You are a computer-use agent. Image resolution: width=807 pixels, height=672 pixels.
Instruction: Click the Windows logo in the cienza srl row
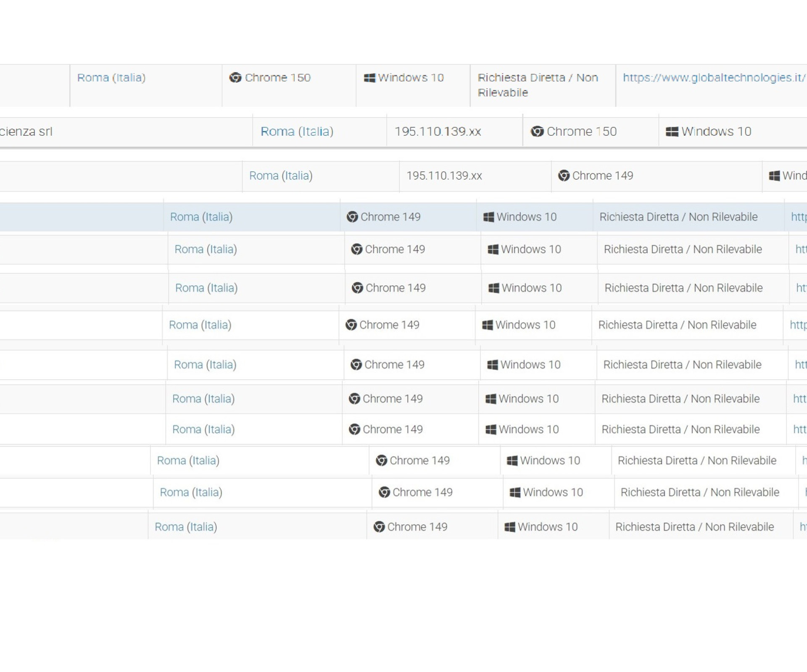(672, 132)
